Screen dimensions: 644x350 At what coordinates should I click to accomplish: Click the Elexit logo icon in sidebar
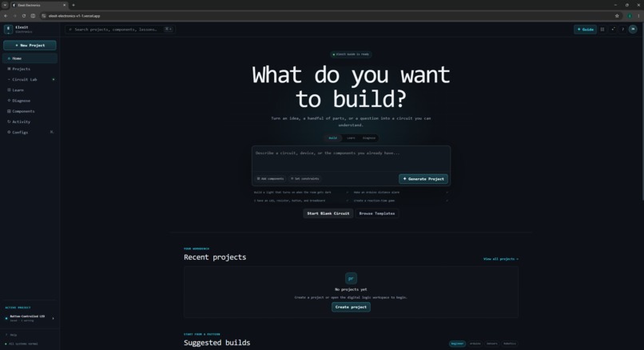pos(8,29)
